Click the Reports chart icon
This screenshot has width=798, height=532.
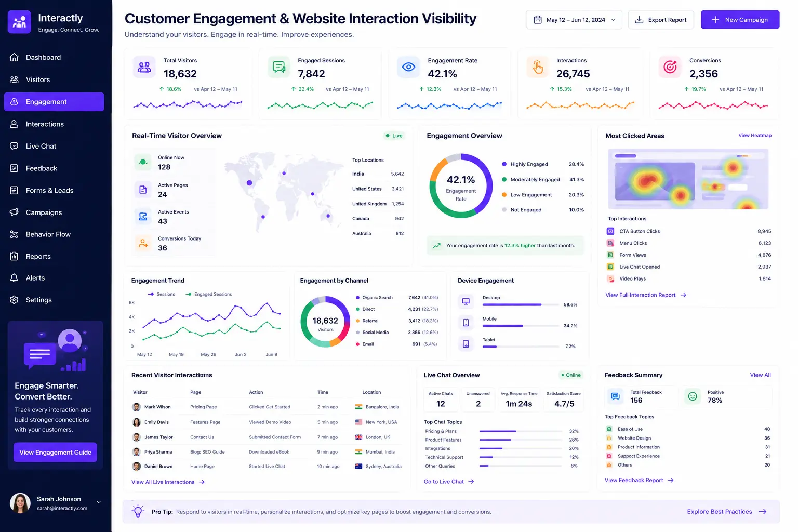pos(14,256)
